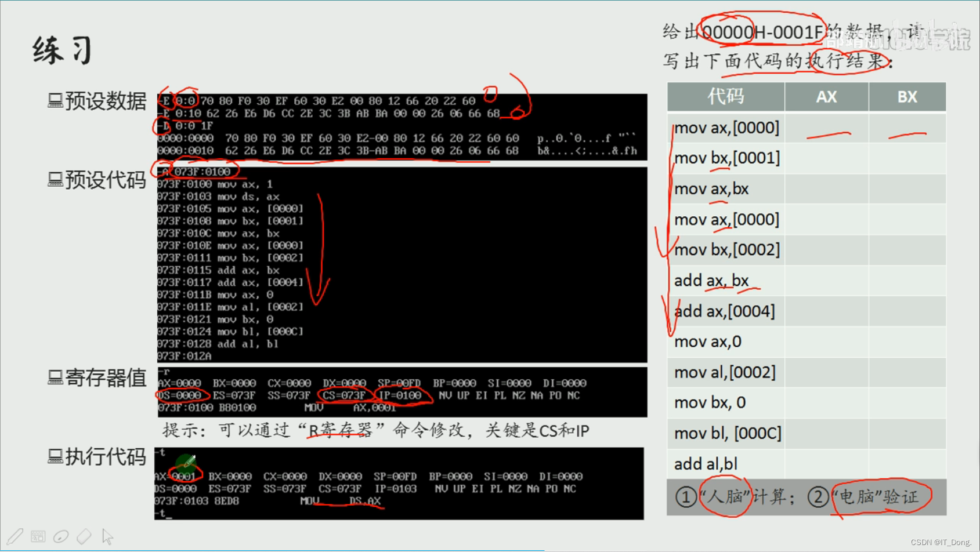Click the '073F:0103 mov ds, ax' code line

click(218, 197)
